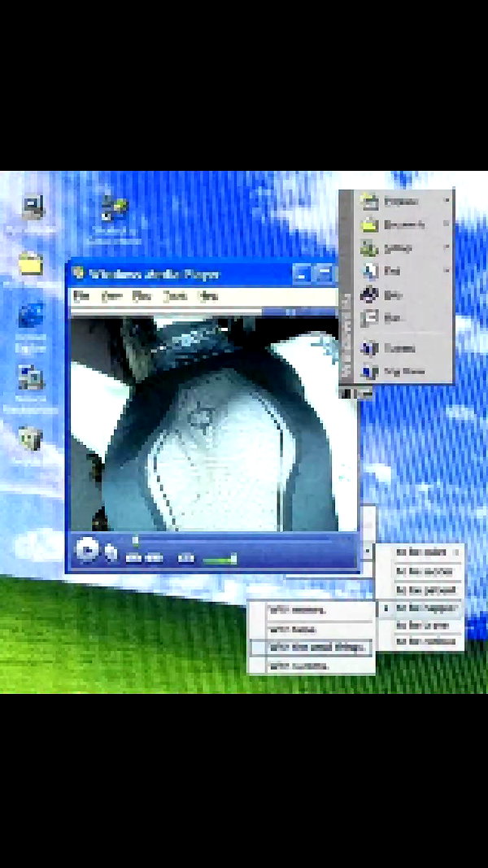This screenshot has width=488, height=868.
Task: Expand the Settings submenu arrow
Action: 446,246
